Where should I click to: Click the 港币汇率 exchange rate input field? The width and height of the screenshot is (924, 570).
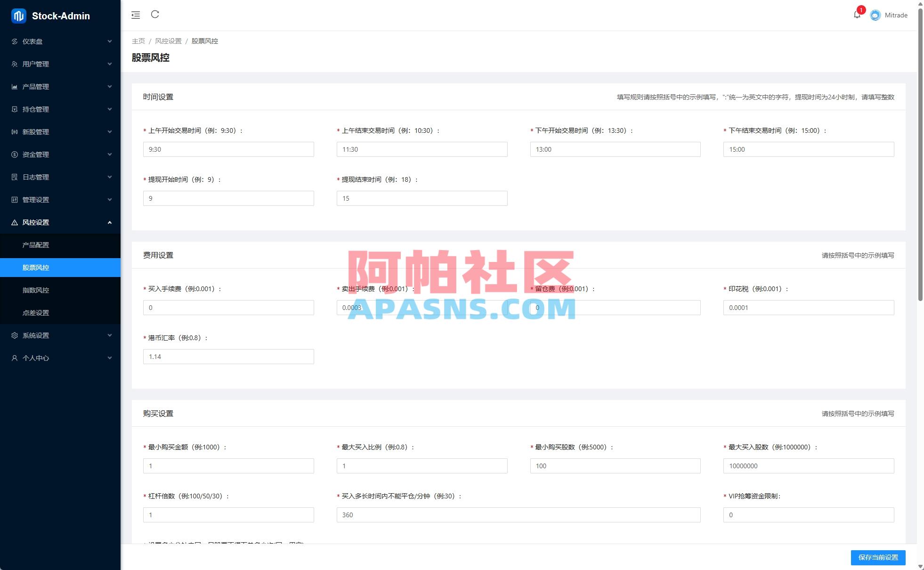pyautogui.click(x=228, y=357)
